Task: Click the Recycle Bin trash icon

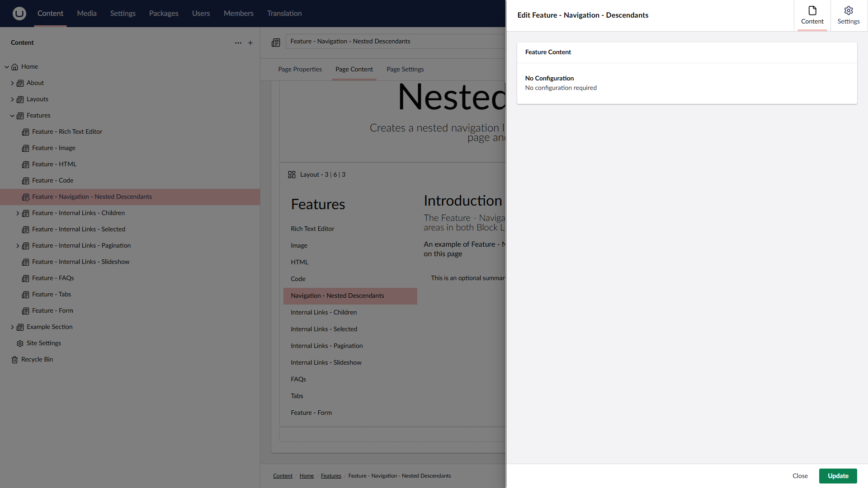Action: point(14,360)
